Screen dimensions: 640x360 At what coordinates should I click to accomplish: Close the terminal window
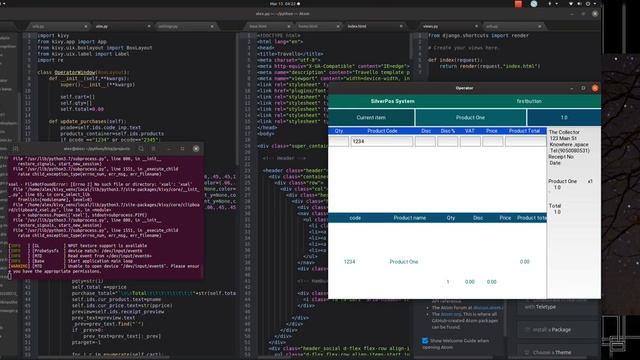pyautogui.click(x=196, y=149)
